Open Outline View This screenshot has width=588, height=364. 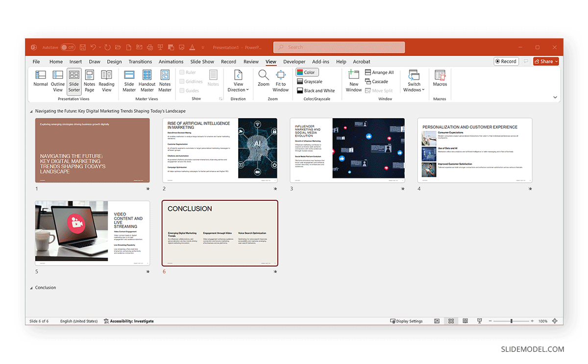click(58, 80)
